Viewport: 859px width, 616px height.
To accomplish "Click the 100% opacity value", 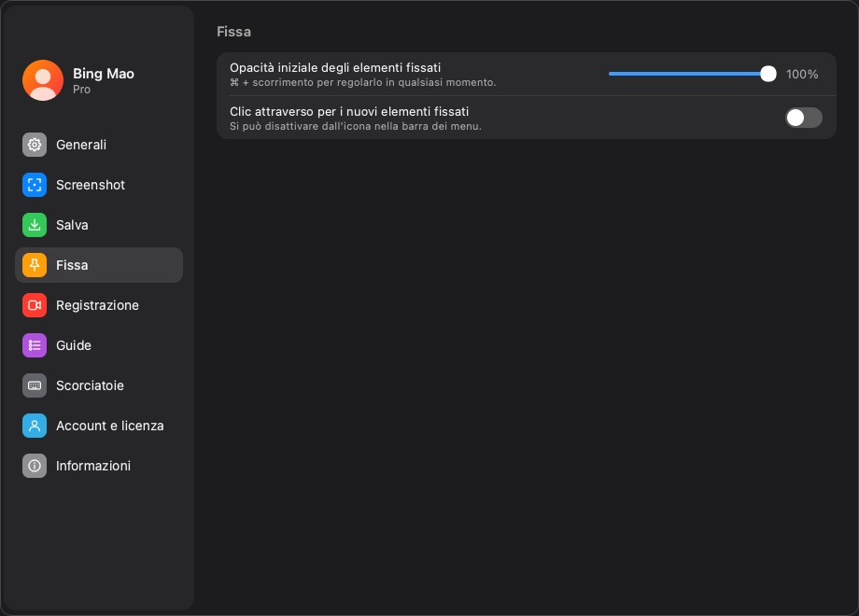I will [x=802, y=74].
